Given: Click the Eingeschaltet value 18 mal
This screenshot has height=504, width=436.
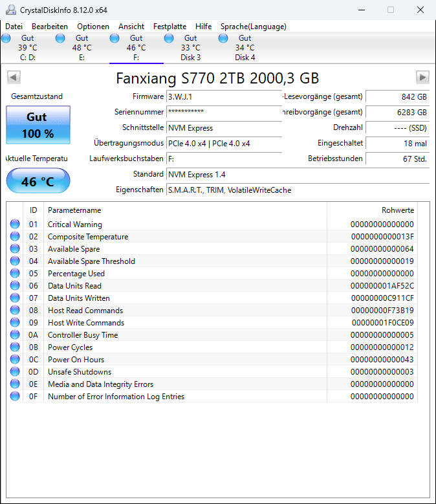Looking at the screenshot, I should [397, 144].
